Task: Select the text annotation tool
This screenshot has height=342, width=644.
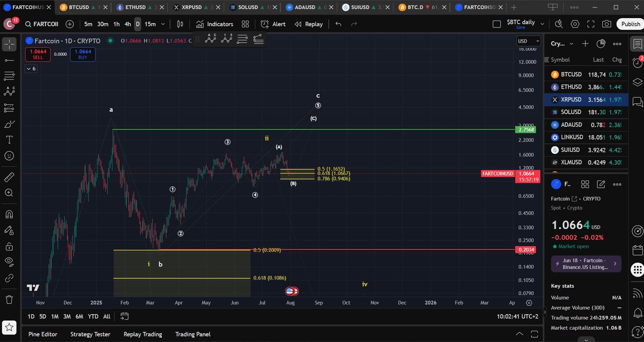Action: [9, 140]
